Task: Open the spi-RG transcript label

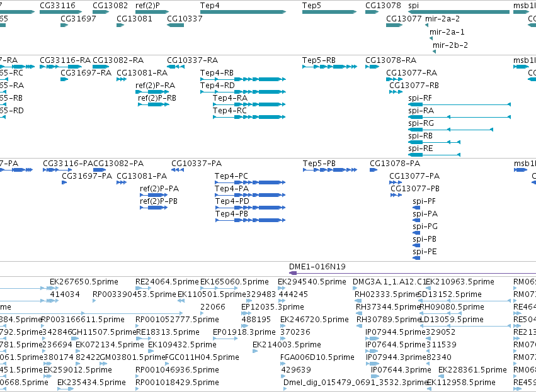Action: coord(421,123)
